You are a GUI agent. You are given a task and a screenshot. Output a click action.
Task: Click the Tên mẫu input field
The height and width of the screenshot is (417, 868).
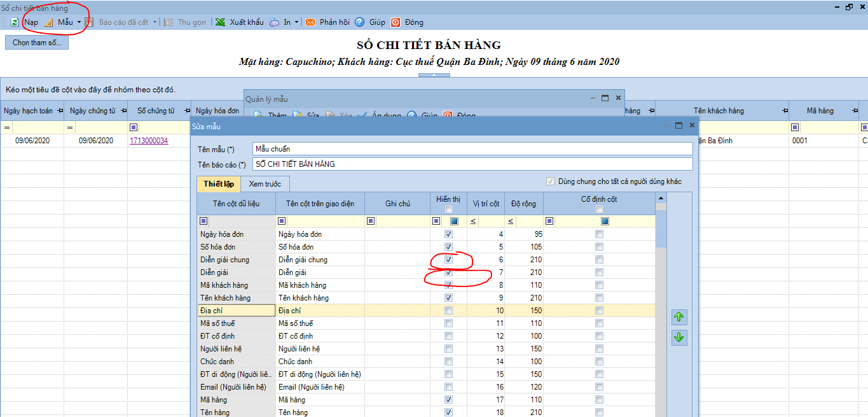(x=472, y=148)
